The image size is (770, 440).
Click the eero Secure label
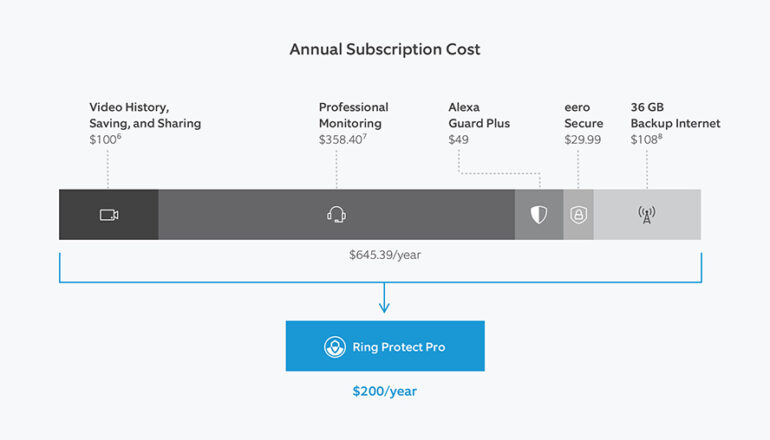tap(584, 115)
